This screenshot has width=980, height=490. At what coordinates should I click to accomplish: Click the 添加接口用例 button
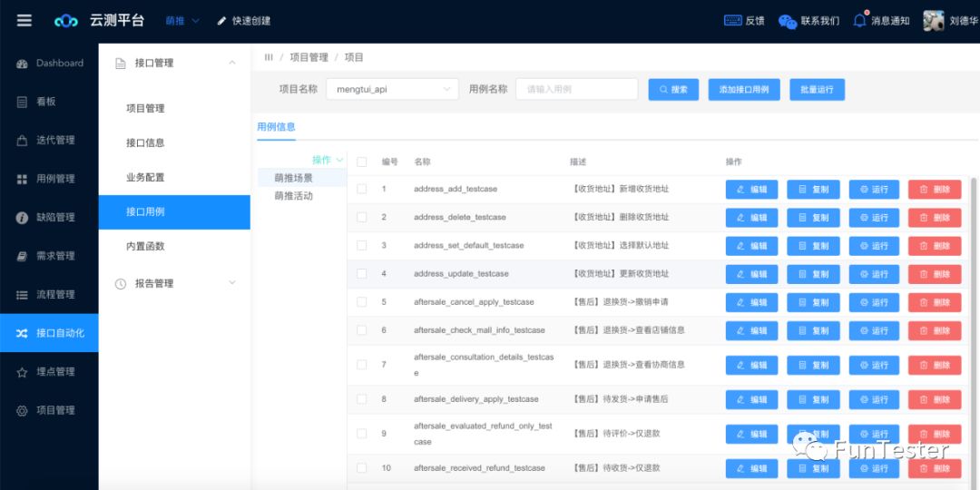[x=744, y=89]
